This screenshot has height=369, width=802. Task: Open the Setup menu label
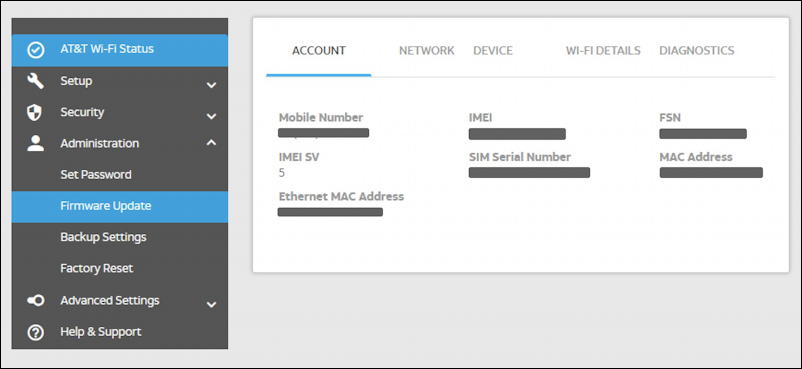(76, 81)
